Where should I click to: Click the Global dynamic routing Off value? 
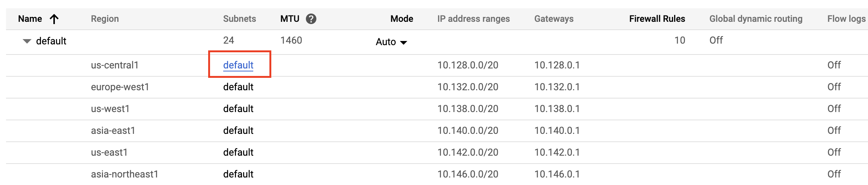[x=716, y=40]
